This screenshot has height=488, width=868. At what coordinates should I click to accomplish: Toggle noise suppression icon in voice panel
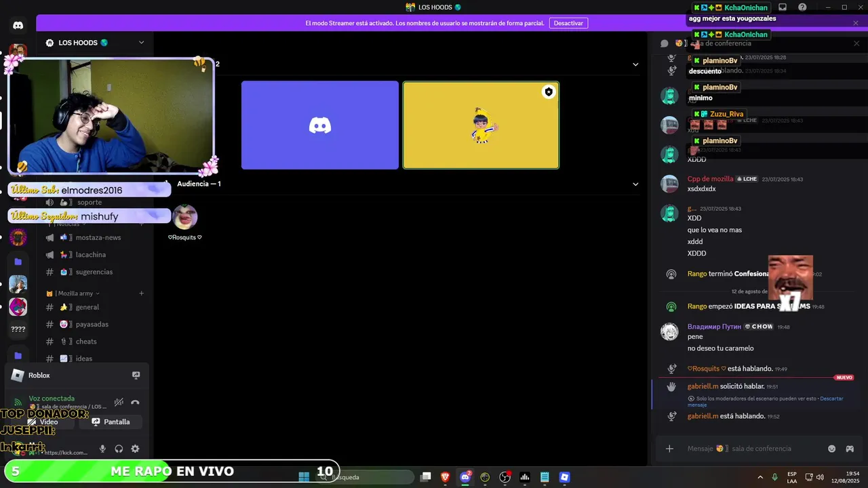point(119,402)
